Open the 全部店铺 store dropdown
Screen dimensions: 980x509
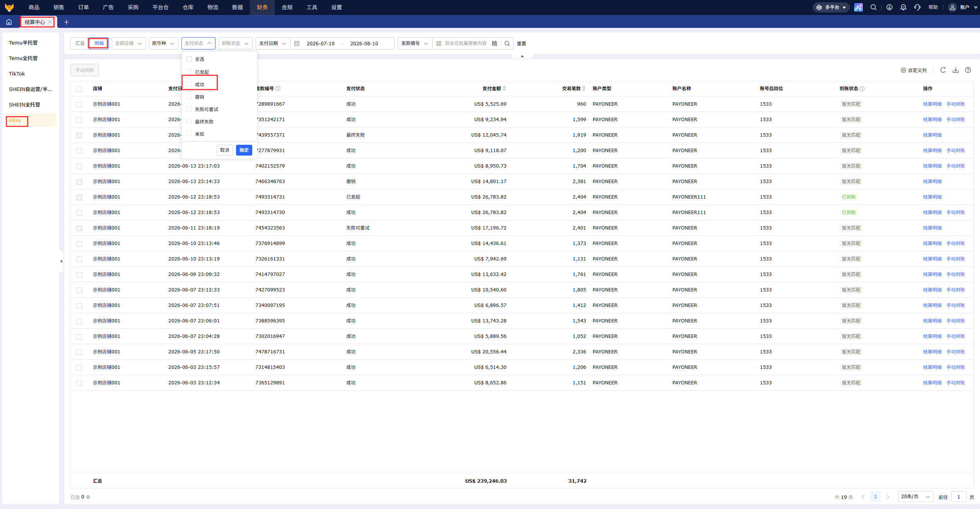pyautogui.click(x=128, y=43)
